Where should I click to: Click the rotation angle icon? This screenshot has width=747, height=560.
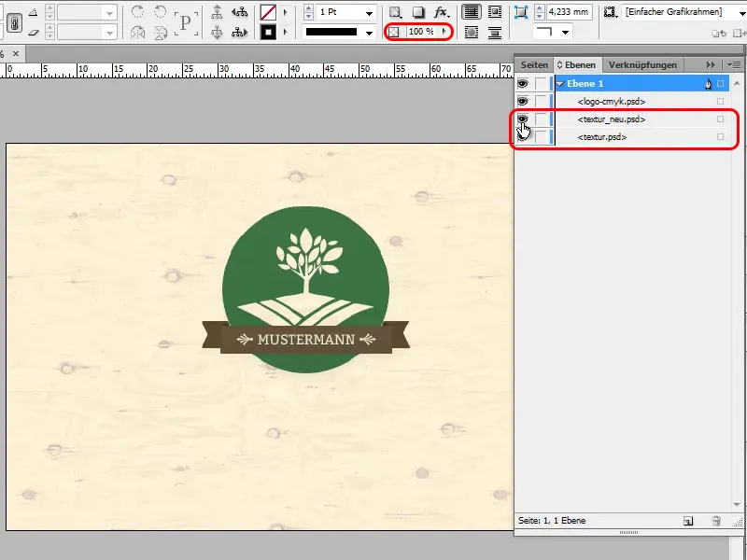(33, 12)
